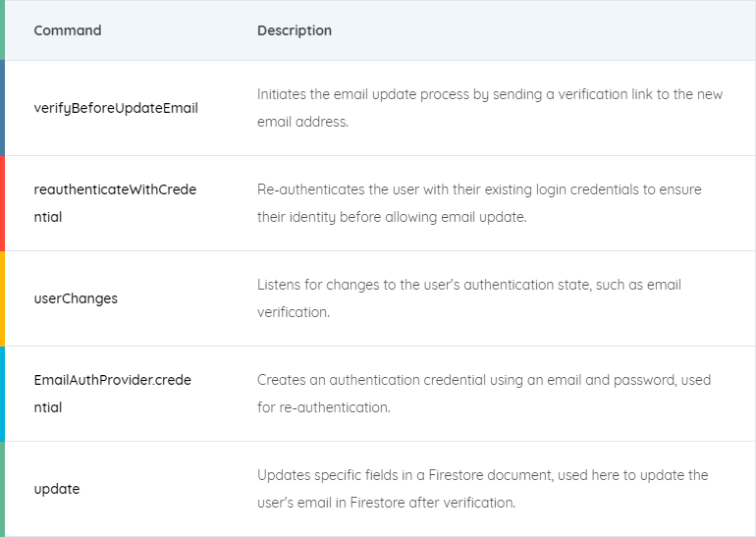This screenshot has width=756, height=537.
Task: Click the verifyBeforeUpdateEmail command name
Action: pyautogui.click(x=116, y=108)
